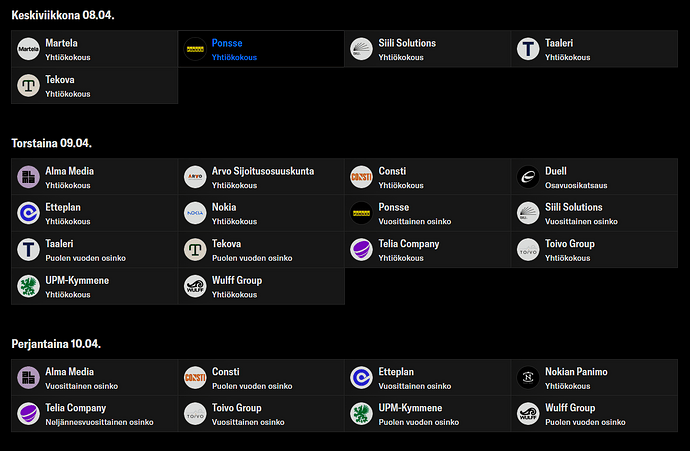
Task: Open Telia Company Neljännesvuosittainen osinko entry
Action: pos(95,414)
